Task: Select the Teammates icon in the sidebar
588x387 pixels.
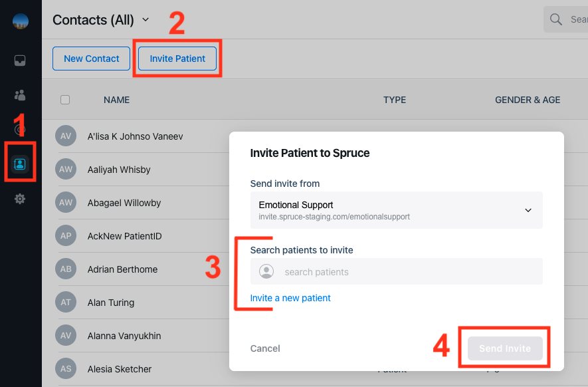Action: coord(20,95)
